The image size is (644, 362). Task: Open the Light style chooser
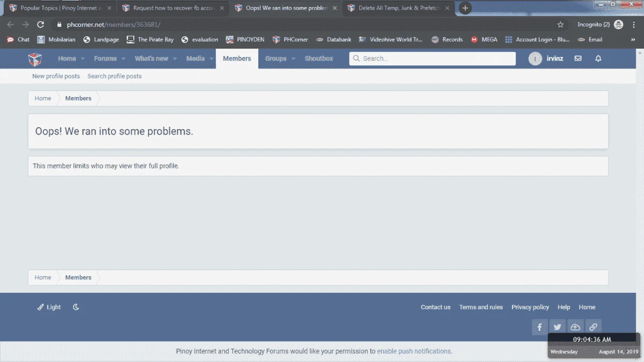tap(49, 307)
